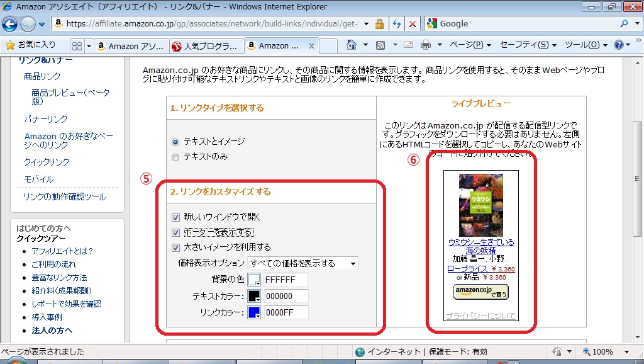The image size is (644, 364).
Task: Click the Help question mark icon
Action: 619,45
